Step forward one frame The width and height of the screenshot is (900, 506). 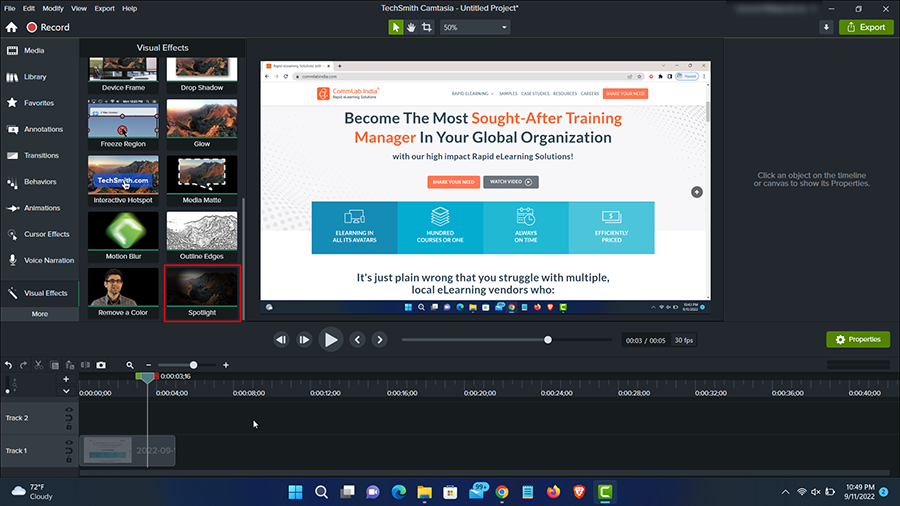click(304, 340)
